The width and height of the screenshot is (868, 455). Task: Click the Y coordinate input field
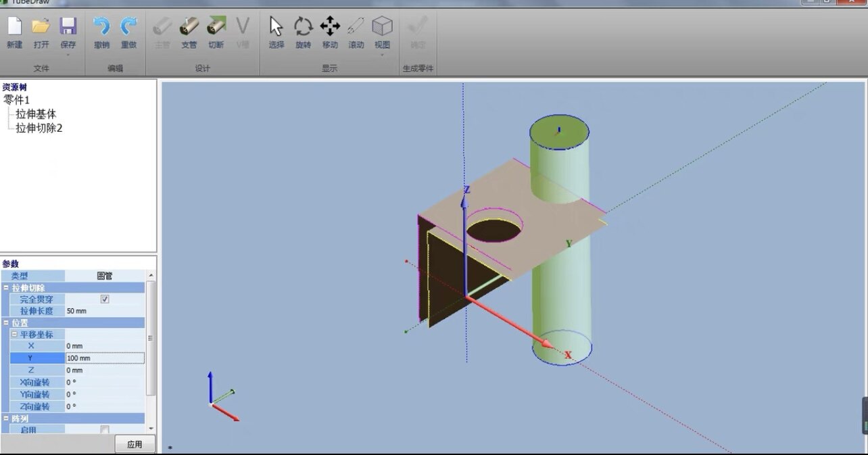pyautogui.click(x=105, y=358)
